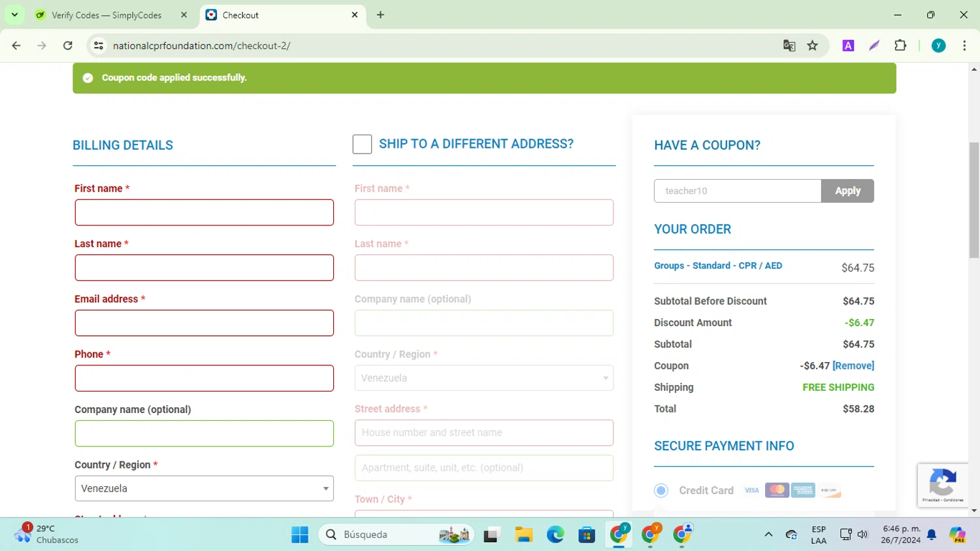Screen dimensions: 980x551
Task: Expand shipping Country / Region dropdown
Action: tap(484, 378)
